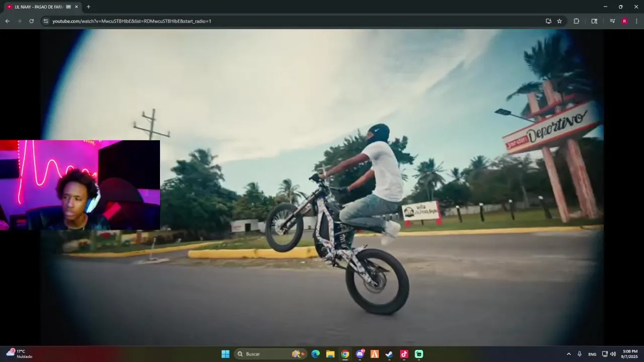Open the weather widget showing 17°C Nublado
The height and width of the screenshot is (362, 644).
[19, 354]
